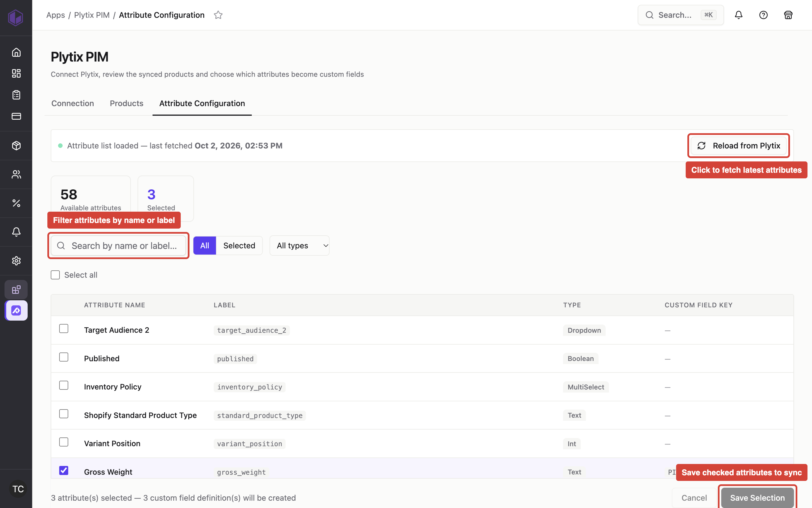Open the dashboard grid icon in sidebar
The image size is (812, 508).
[x=16, y=74]
